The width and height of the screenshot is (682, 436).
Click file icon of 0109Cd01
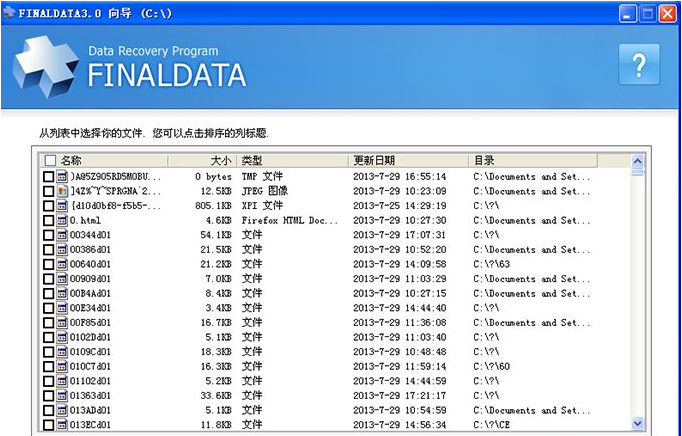[x=62, y=352]
